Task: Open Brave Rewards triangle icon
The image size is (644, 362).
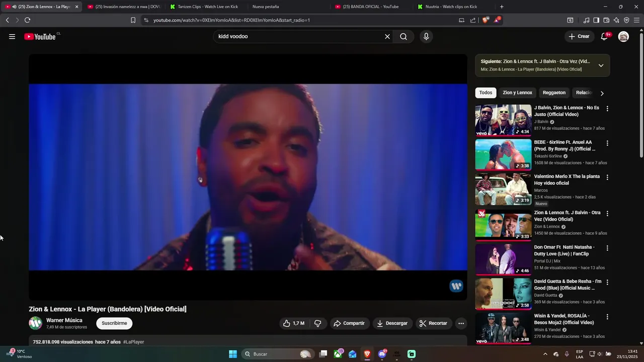Action: (497, 20)
